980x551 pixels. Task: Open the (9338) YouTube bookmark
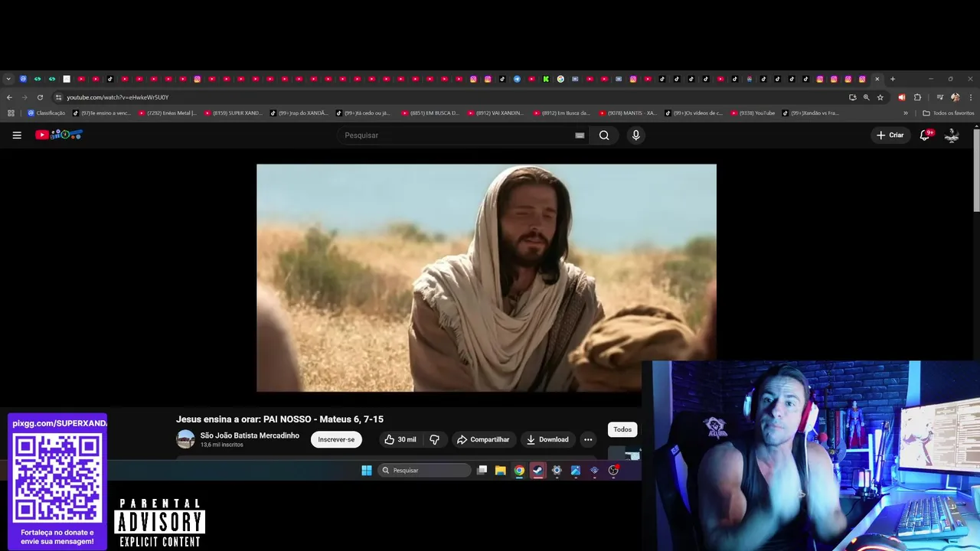pyautogui.click(x=753, y=112)
